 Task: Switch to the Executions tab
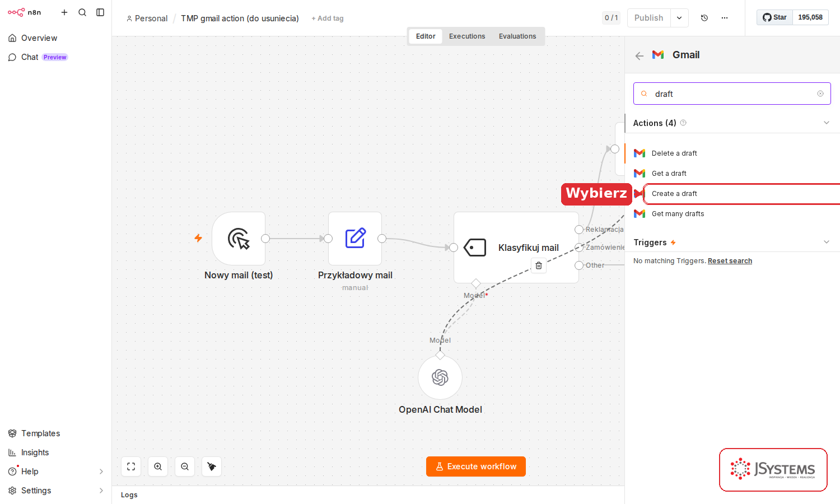coord(467,36)
